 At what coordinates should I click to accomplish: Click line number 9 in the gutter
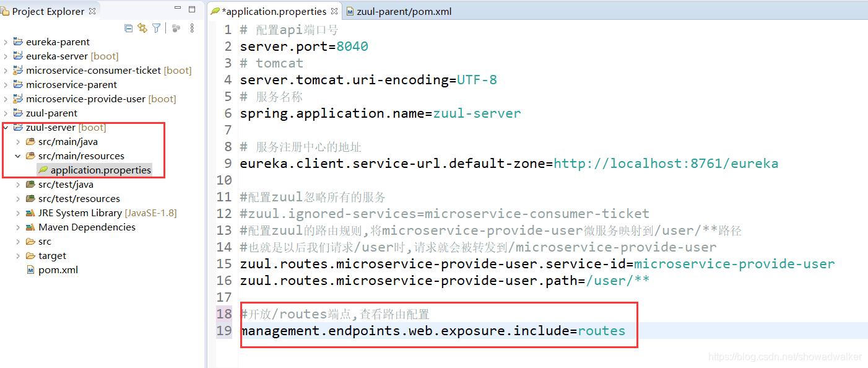tap(228, 164)
